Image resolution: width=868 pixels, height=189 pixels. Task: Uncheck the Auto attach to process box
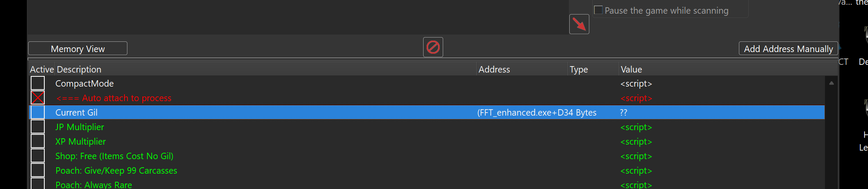click(x=38, y=98)
